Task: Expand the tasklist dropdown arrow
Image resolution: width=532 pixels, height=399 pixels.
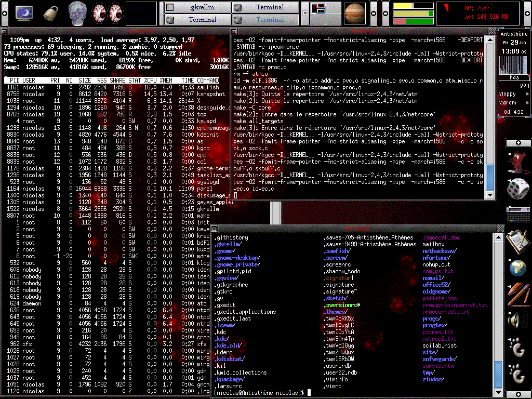Action: [x=304, y=13]
